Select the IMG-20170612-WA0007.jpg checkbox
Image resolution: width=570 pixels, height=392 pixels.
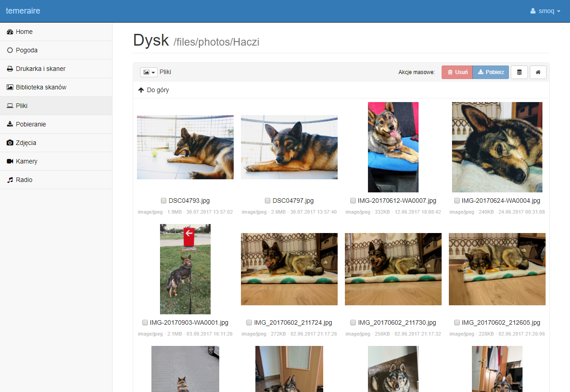pos(353,201)
